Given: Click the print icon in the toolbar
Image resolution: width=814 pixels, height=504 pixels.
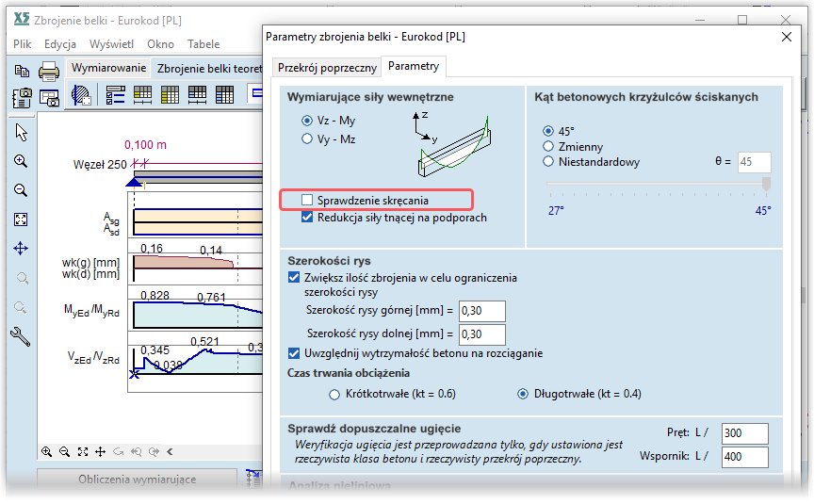Looking at the screenshot, I should (49, 70).
